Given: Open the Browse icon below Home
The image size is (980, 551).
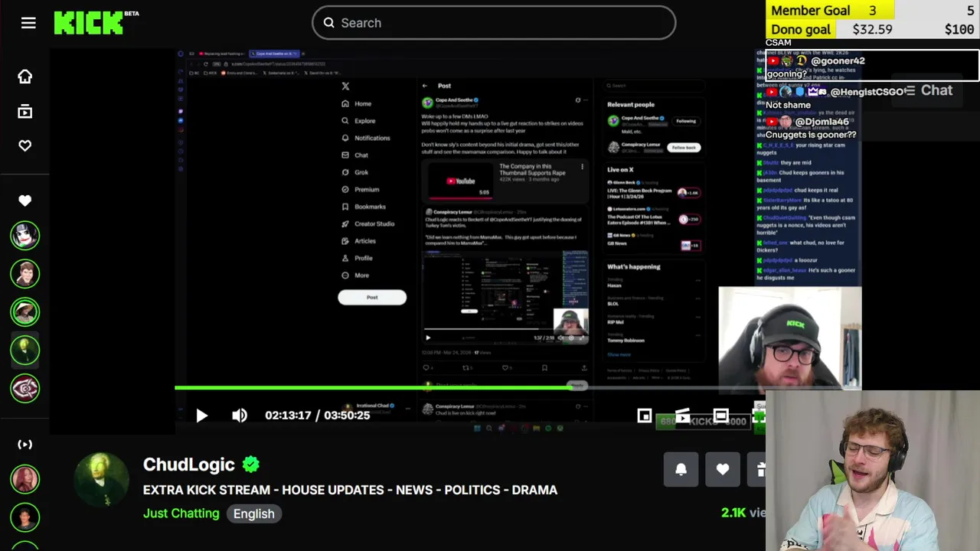Looking at the screenshot, I should [25, 112].
